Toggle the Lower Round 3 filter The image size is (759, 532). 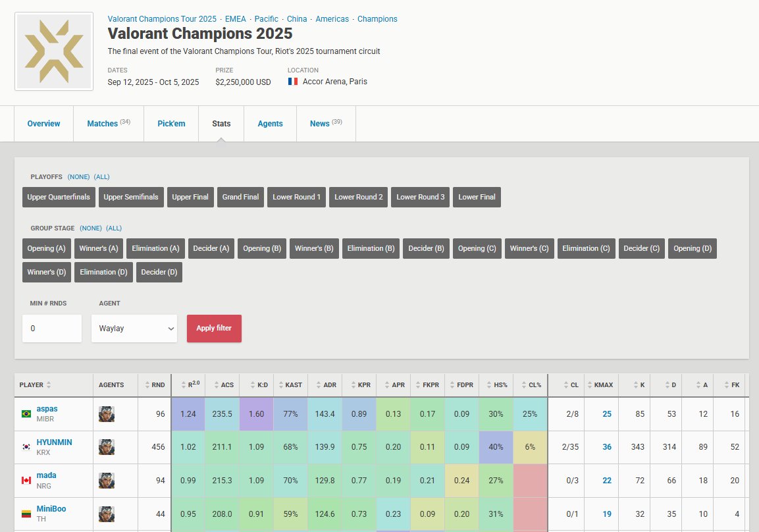(x=420, y=197)
